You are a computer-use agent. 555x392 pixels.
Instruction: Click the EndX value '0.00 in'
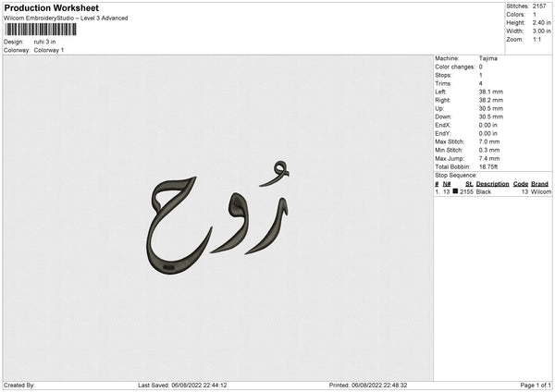(488, 125)
